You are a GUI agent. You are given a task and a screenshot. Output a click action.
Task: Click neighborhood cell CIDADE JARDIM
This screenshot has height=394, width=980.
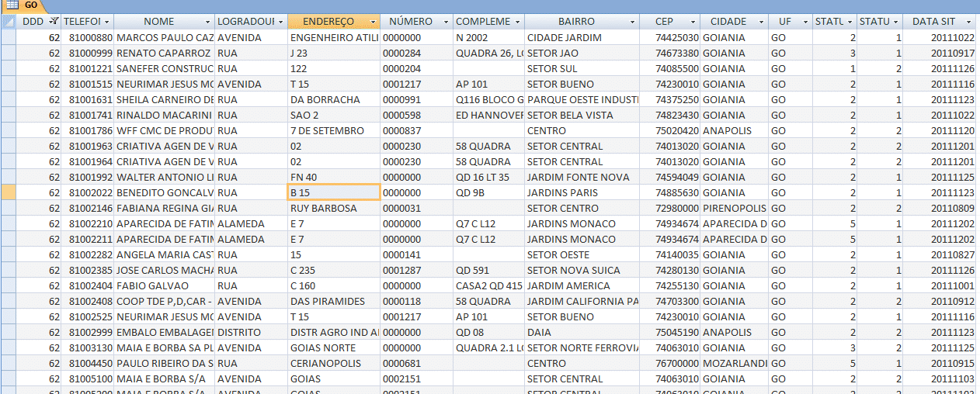click(582, 37)
